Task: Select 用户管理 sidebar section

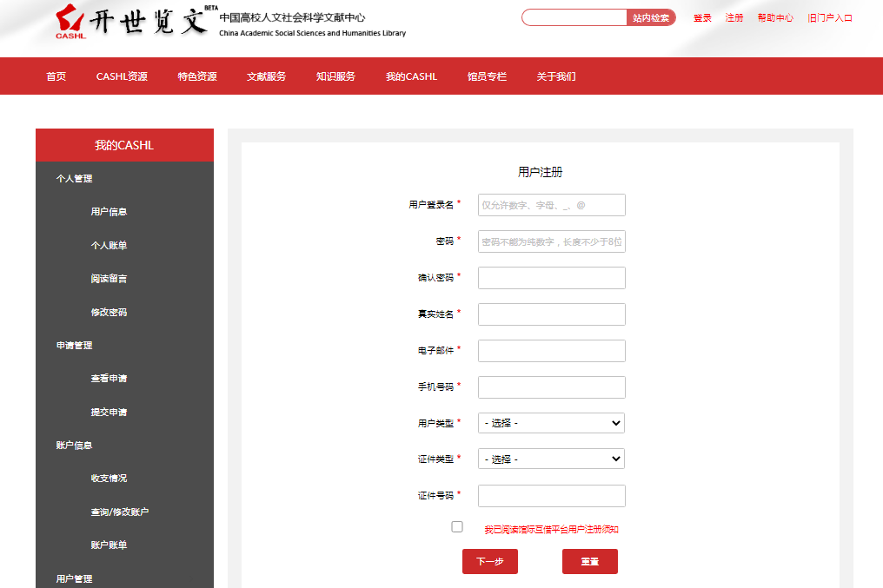Action: (75, 578)
